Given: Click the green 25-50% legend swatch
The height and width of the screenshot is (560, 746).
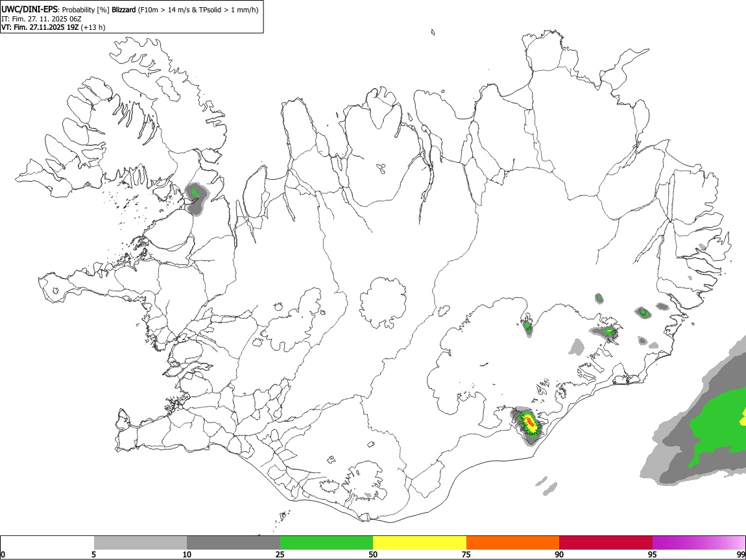Looking at the screenshot, I should point(326,542).
